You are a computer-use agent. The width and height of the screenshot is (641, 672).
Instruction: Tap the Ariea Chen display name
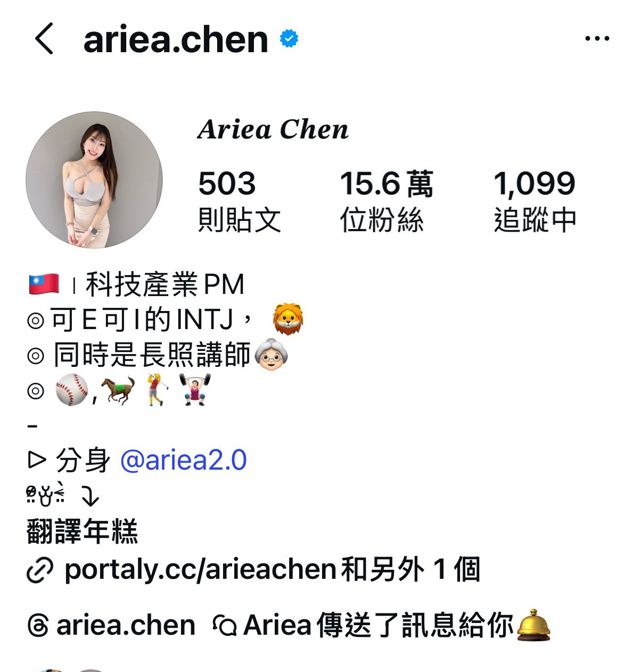(x=273, y=129)
